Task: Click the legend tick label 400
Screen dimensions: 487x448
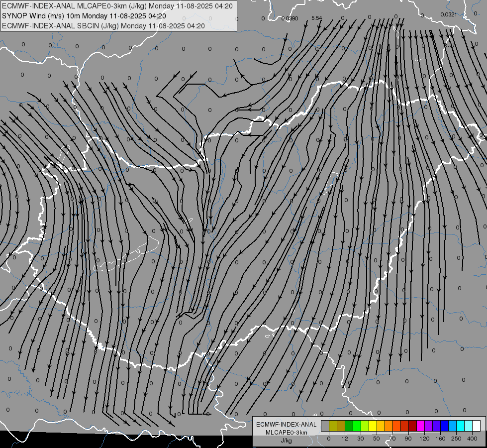Action: (x=472, y=439)
